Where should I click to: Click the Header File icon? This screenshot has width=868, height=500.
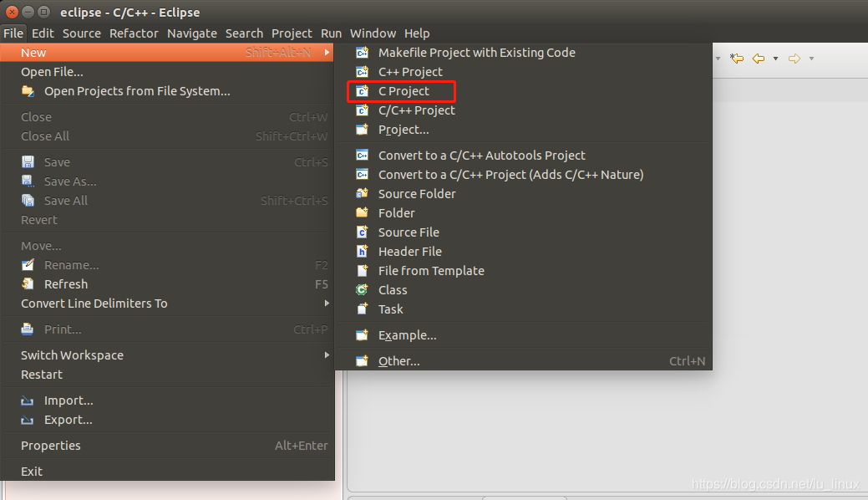[362, 251]
